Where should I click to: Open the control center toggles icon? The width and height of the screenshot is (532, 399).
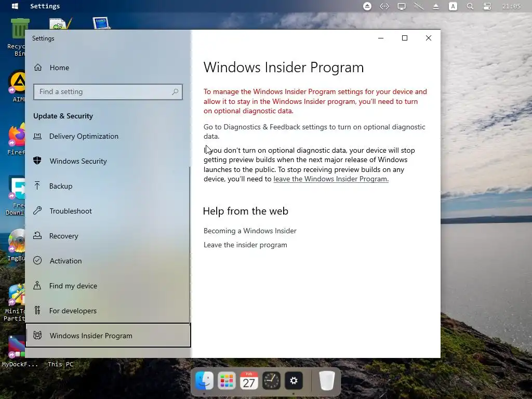point(487,6)
